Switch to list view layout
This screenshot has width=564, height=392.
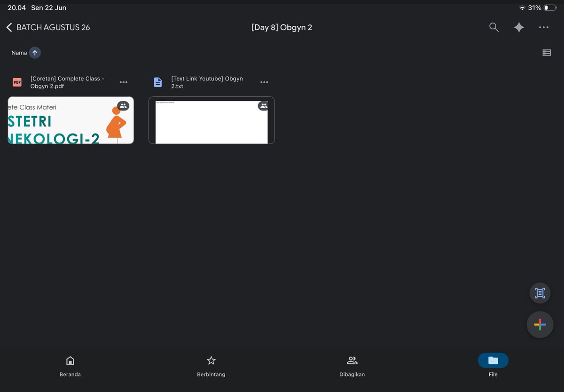coord(547,53)
